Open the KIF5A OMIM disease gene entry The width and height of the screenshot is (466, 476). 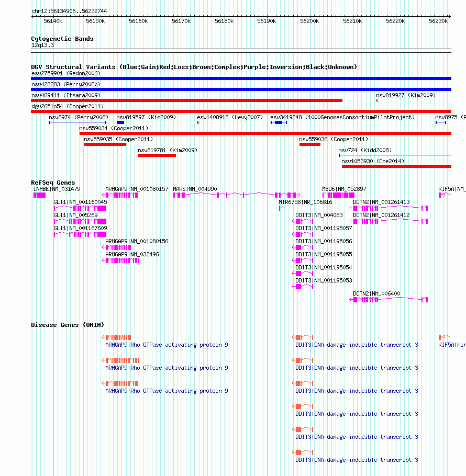(x=445, y=337)
